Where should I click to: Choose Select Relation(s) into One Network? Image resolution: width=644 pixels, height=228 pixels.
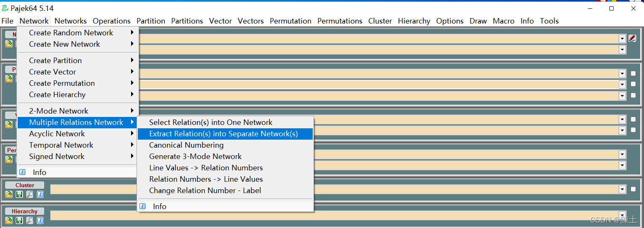(x=225, y=122)
